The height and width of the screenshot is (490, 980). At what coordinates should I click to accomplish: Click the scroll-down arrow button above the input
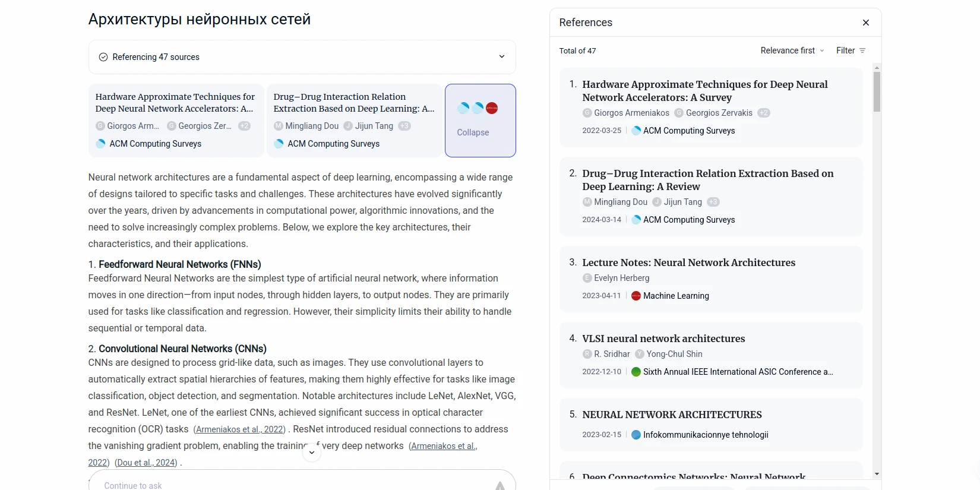[312, 453]
